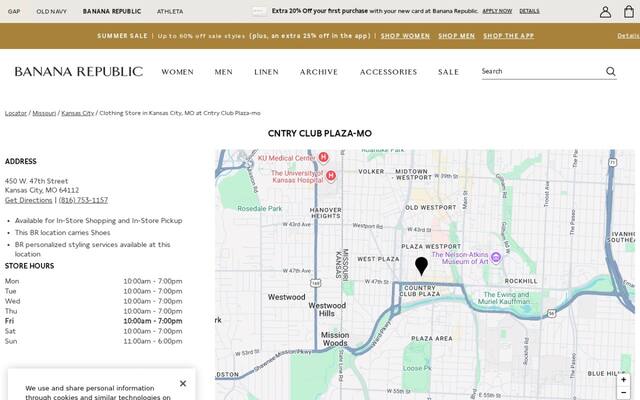Go to Banana Republic home logo
The image size is (640, 400).
[x=79, y=72]
